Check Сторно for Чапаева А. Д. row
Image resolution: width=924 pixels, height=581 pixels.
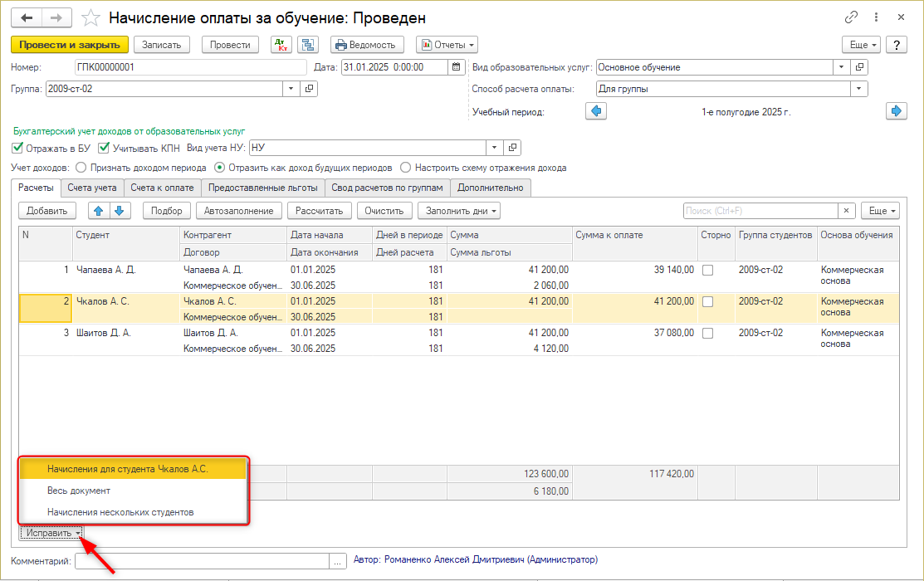pyautogui.click(x=707, y=270)
